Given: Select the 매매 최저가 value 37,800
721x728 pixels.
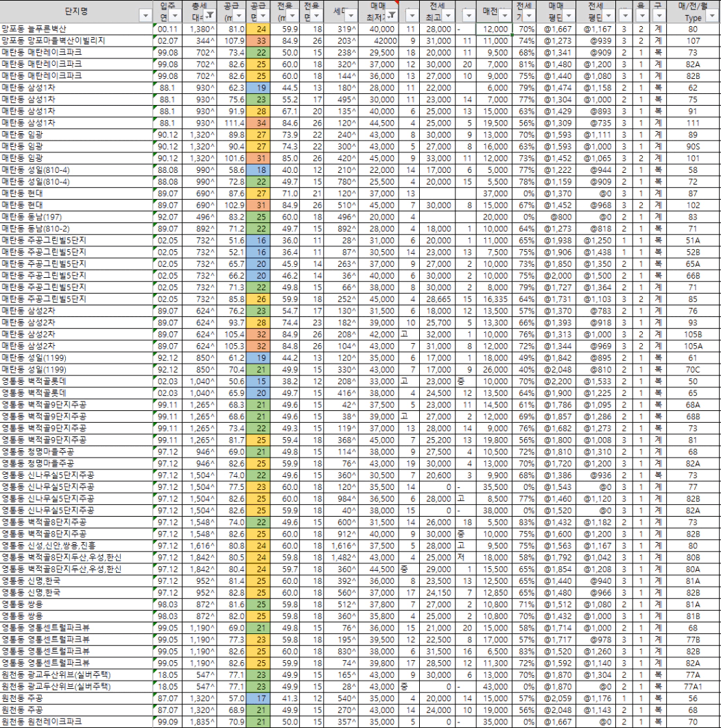Looking at the screenshot, I should (379, 604).
